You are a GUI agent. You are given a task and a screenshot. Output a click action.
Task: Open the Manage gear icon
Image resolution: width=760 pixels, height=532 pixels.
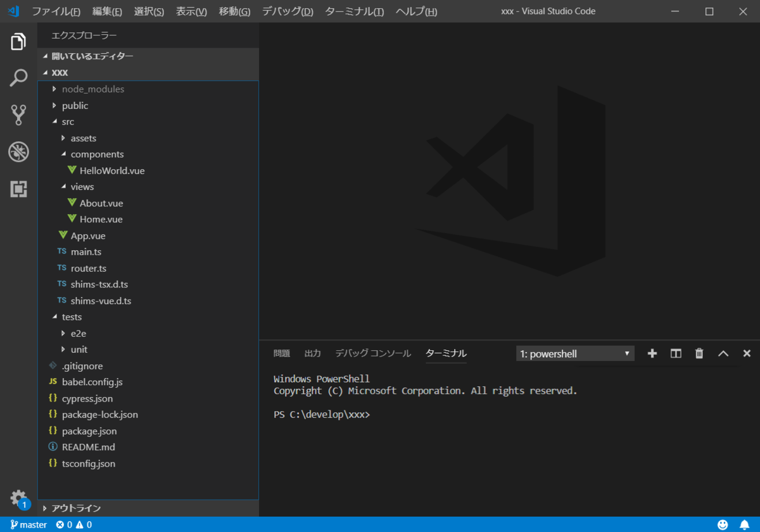[x=18, y=498]
